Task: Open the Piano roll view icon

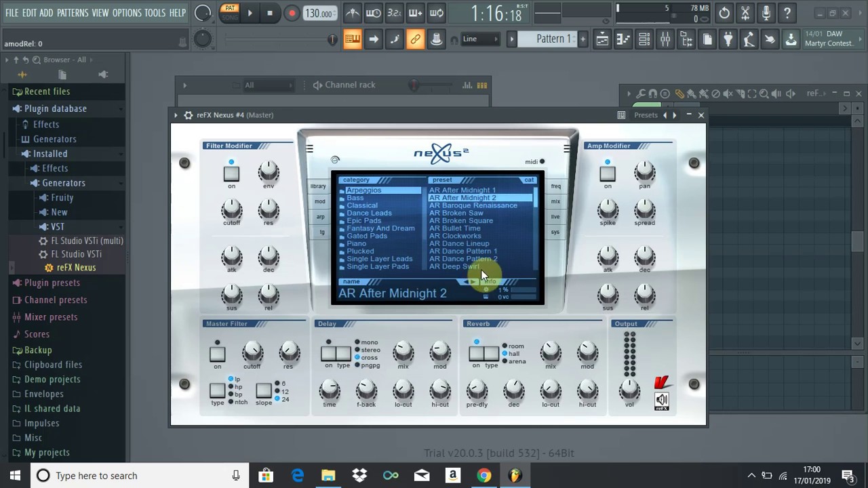Action: point(623,39)
